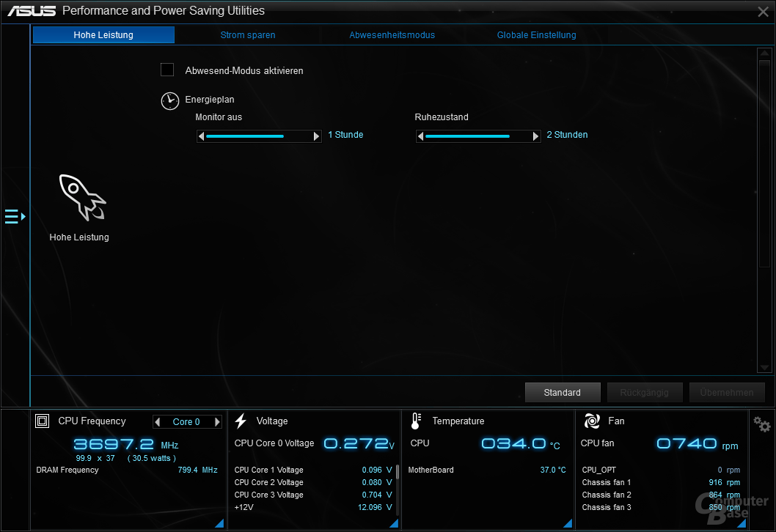Click the Hohe Leistung rocket icon

(81, 197)
